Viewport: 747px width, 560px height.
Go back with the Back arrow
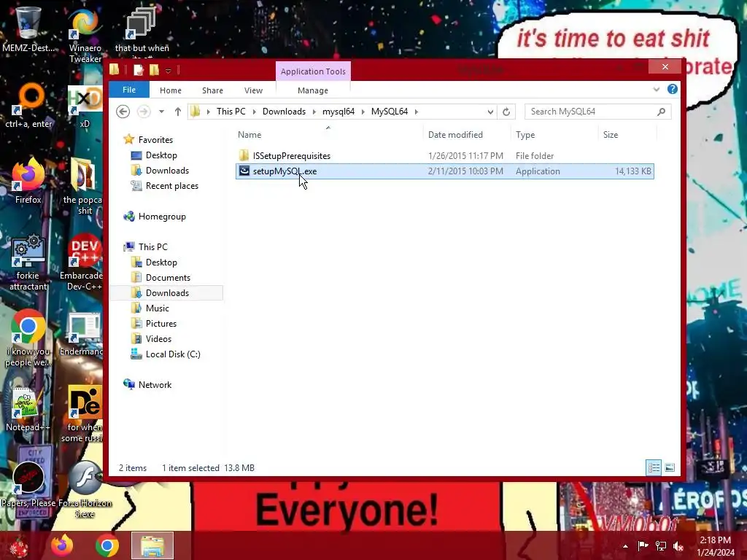pyautogui.click(x=123, y=112)
